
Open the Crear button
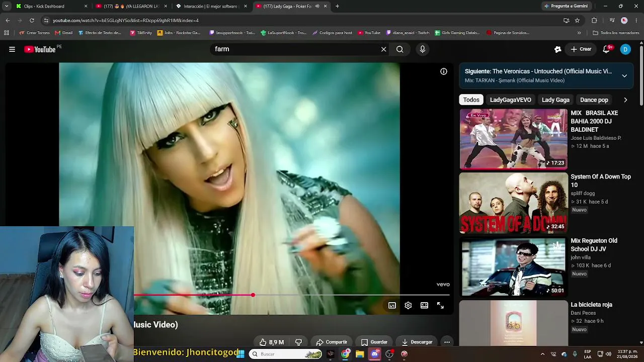[x=581, y=49]
